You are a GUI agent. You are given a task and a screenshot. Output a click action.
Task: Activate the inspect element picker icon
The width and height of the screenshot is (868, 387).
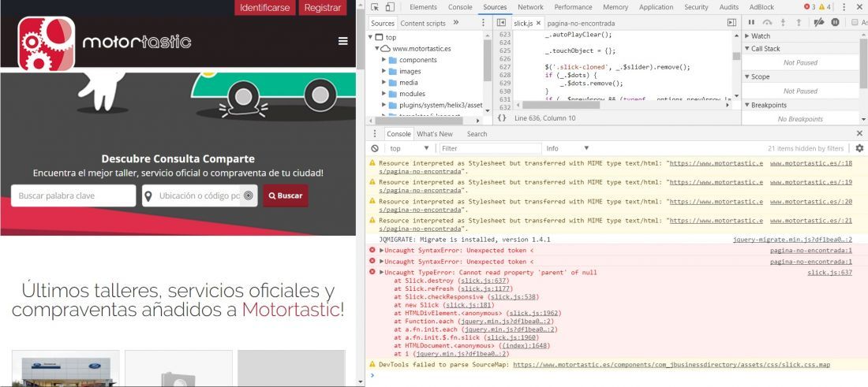point(376,7)
